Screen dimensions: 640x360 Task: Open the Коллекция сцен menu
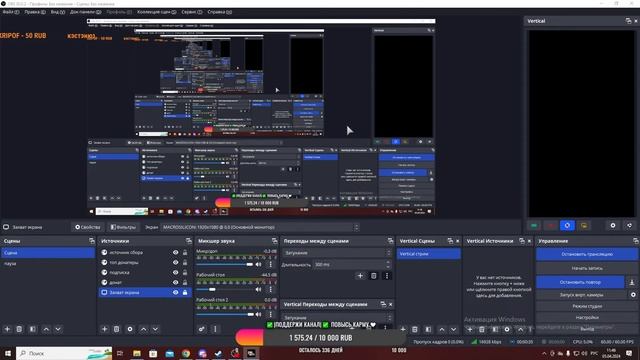point(156,12)
